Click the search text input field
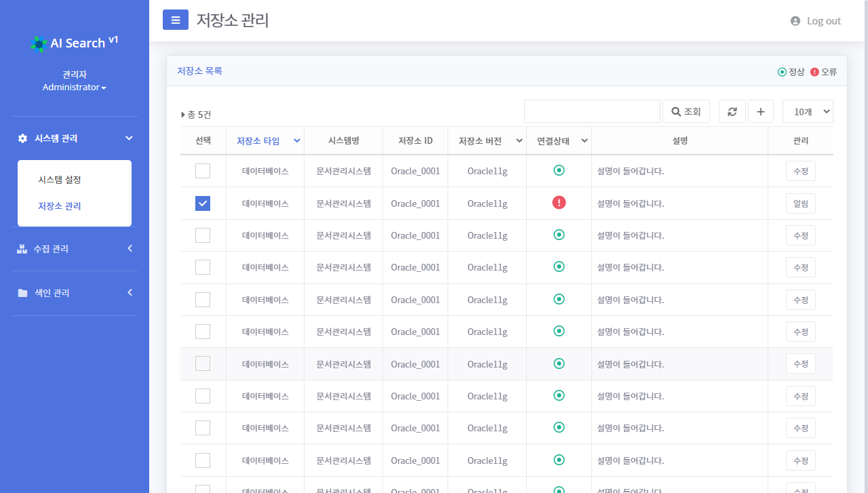Screen dimensions: 868x493 click(x=591, y=112)
